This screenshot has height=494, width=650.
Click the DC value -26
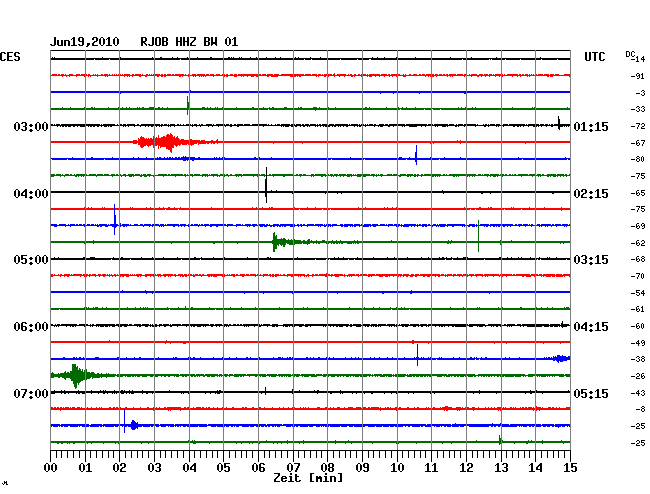(x=638, y=376)
